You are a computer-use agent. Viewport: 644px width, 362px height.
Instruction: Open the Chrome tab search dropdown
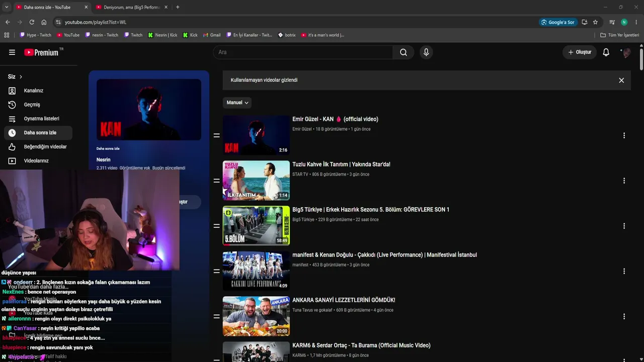pyautogui.click(x=7, y=7)
